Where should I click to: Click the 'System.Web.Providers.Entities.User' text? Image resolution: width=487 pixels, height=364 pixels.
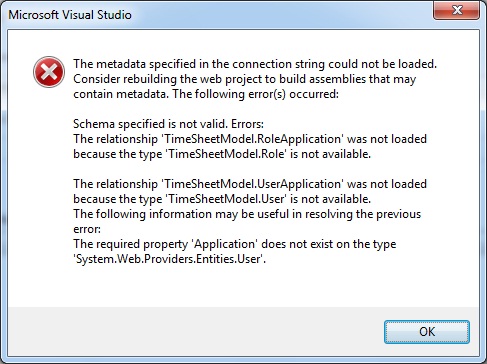(x=169, y=259)
